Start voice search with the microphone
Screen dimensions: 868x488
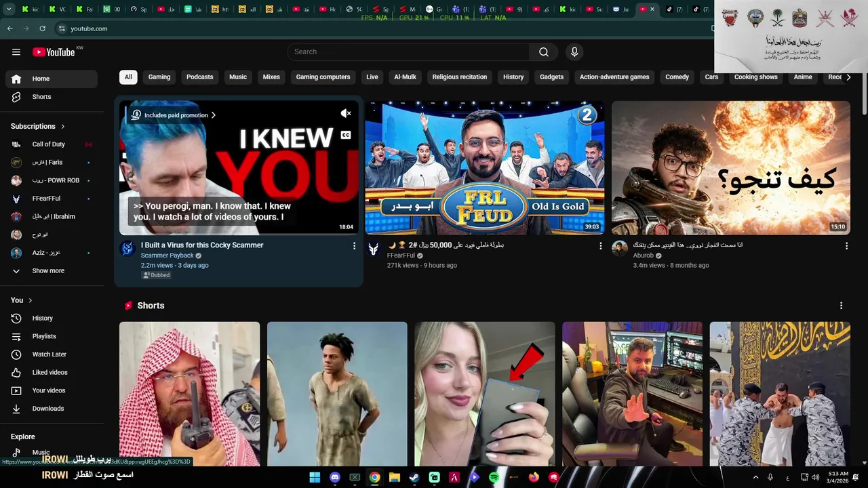pyautogui.click(x=574, y=52)
